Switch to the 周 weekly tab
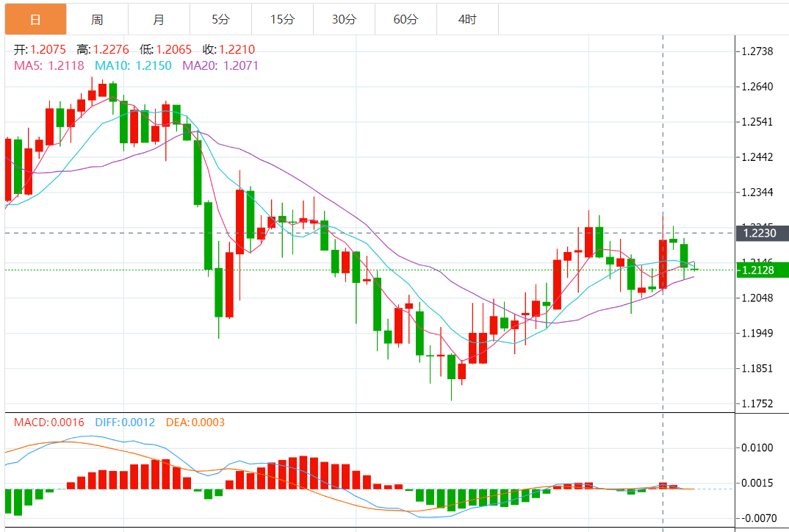The image size is (789, 532). (x=97, y=20)
